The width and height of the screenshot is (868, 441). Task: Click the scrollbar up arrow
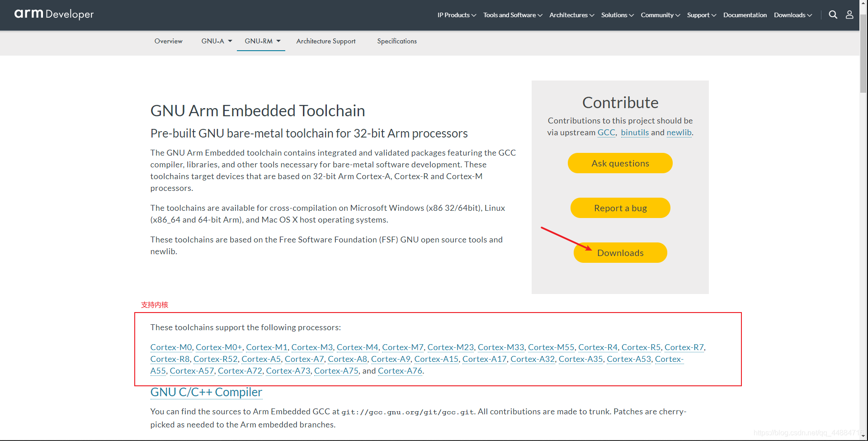(x=863, y=4)
